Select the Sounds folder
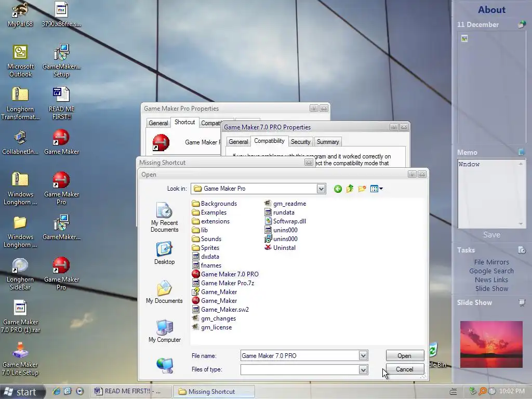The image size is (532, 399). coord(207,239)
